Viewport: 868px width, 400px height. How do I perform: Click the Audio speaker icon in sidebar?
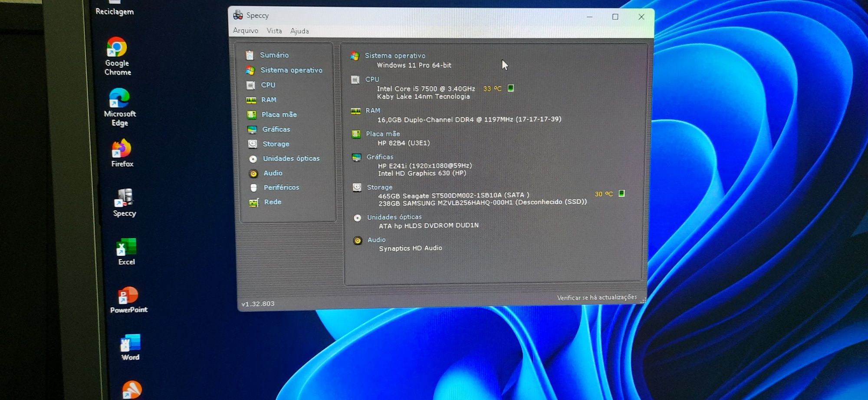(253, 174)
